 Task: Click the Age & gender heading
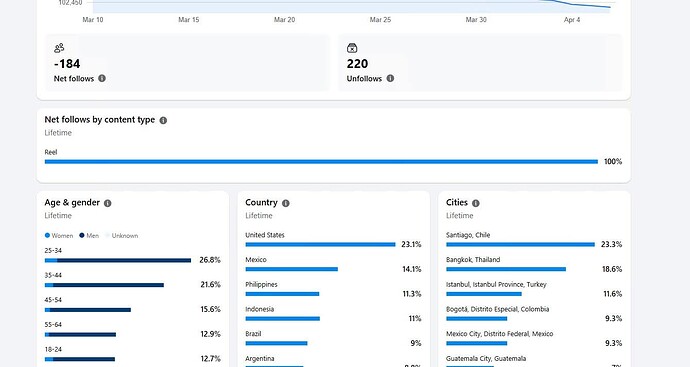pyautogui.click(x=72, y=202)
